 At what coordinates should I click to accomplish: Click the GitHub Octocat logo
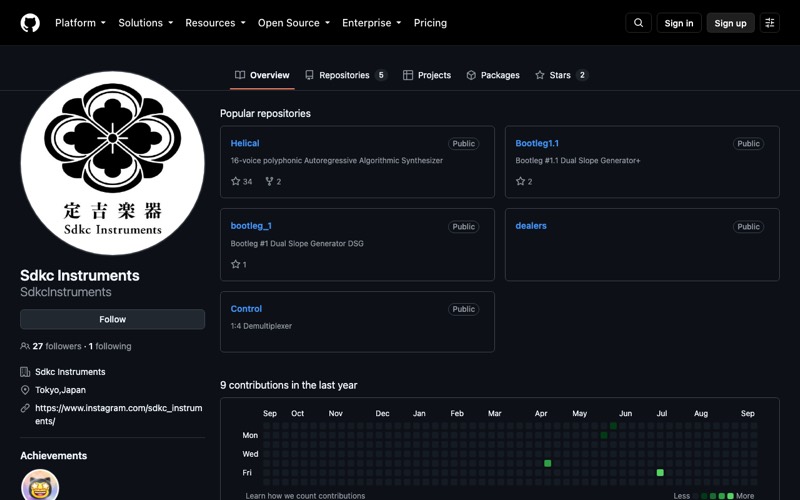pos(30,23)
